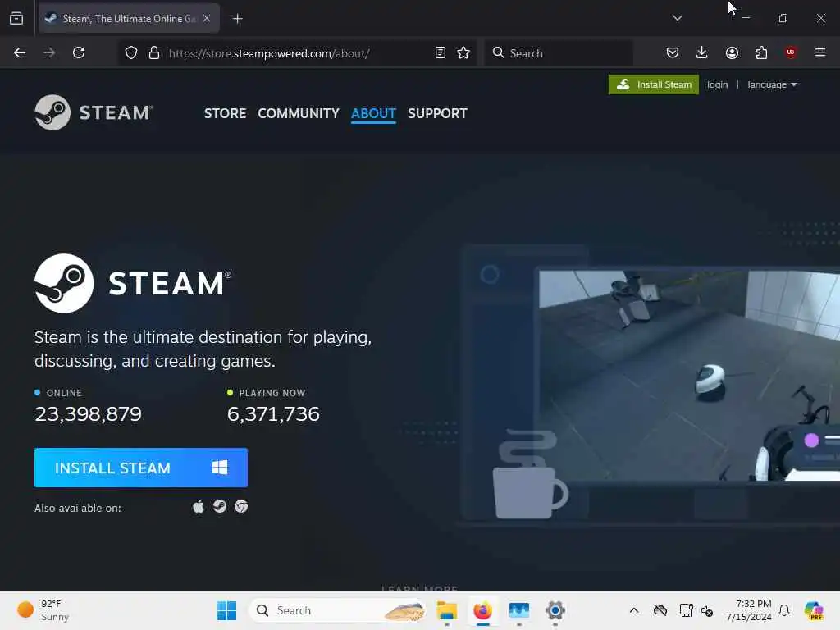Open File Explorer from taskbar
This screenshot has width=840, height=630.
(447, 610)
